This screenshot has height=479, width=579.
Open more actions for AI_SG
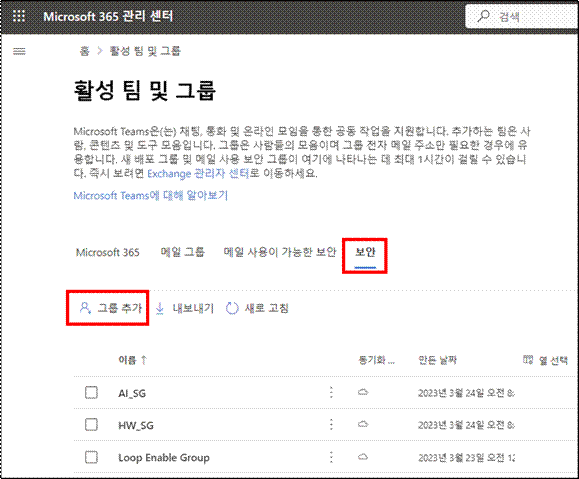point(331,392)
